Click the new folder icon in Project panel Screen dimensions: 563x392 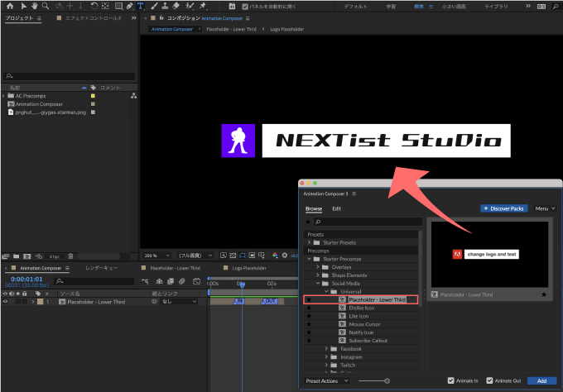click(17, 256)
